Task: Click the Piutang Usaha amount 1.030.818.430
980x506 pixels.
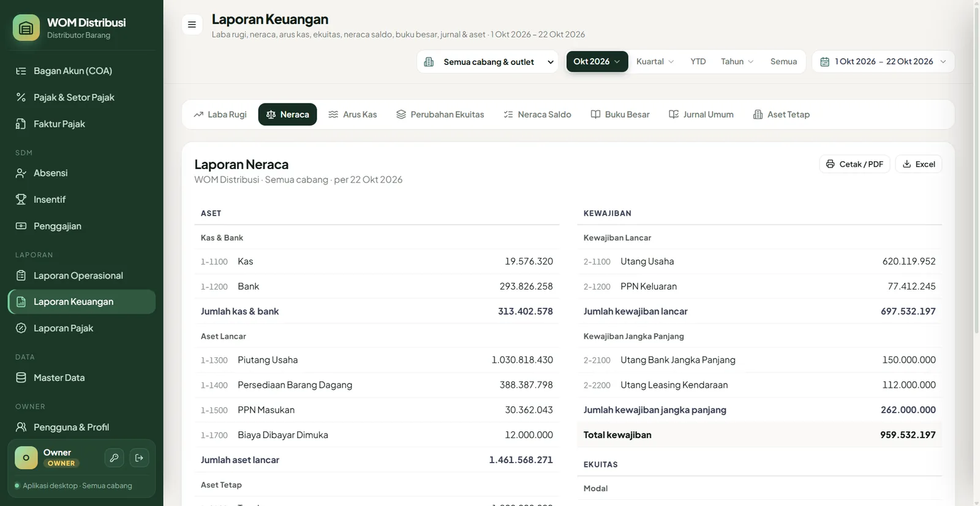Action: coord(522,360)
